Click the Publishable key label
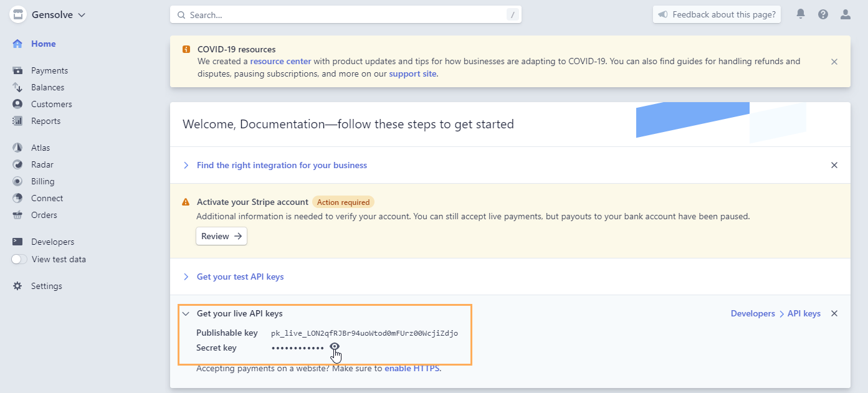This screenshot has width=868, height=393. tap(227, 333)
